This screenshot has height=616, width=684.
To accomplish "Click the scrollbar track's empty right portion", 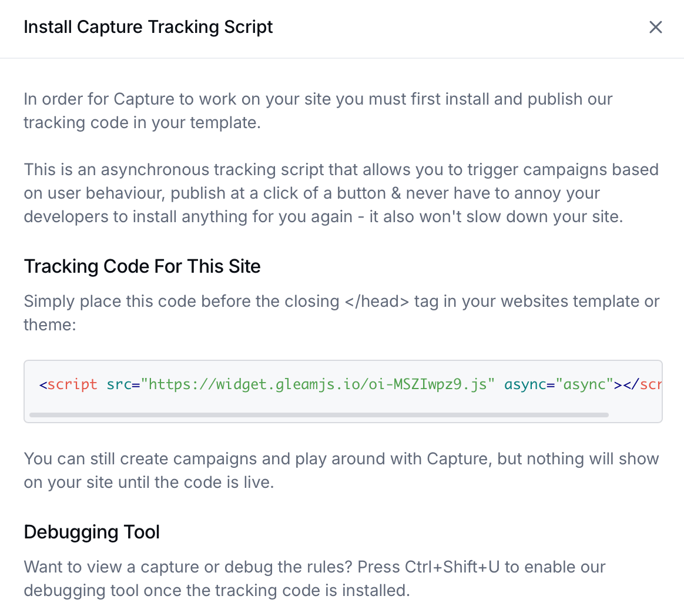I will pos(635,415).
